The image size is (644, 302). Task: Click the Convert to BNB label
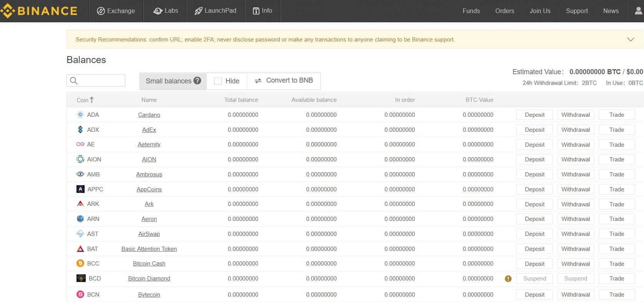(290, 80)
